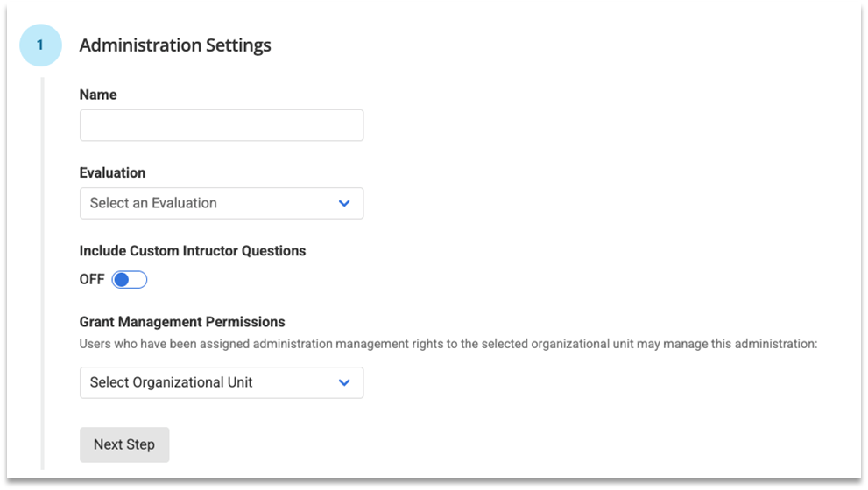Click the 'Select an Evaluation' placeholder text
This screenshot has width=868, height=490.
153,203
